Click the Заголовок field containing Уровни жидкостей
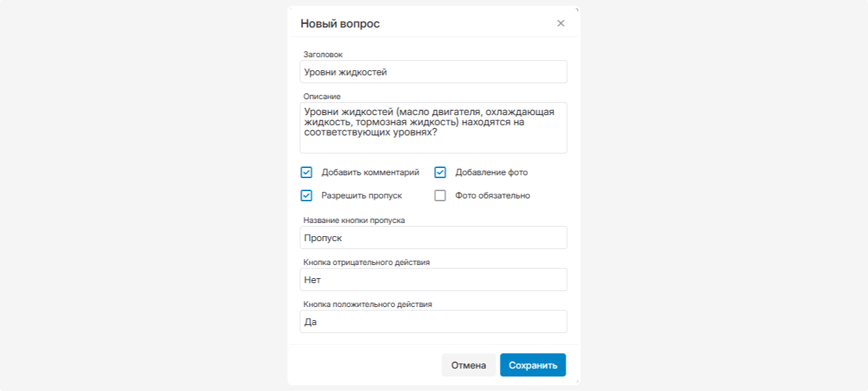Screen dimensions: 868x391 pos(433,72)
